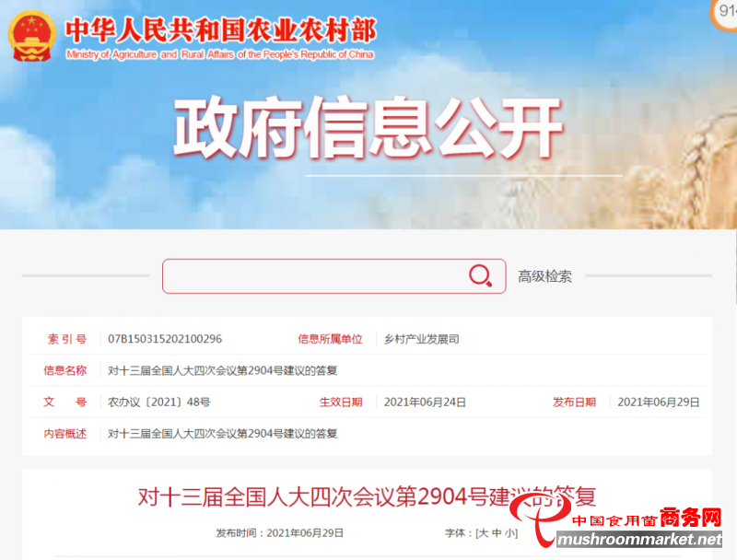Click the 内容概述 summary text
Screen dimensions: 737x560
pos(222,434)
